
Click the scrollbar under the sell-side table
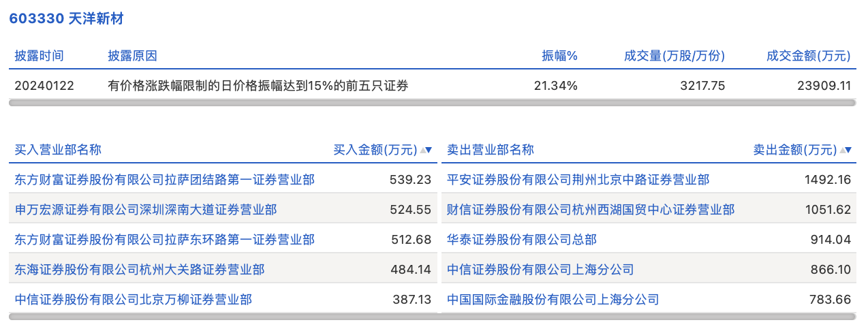(649, 317)
